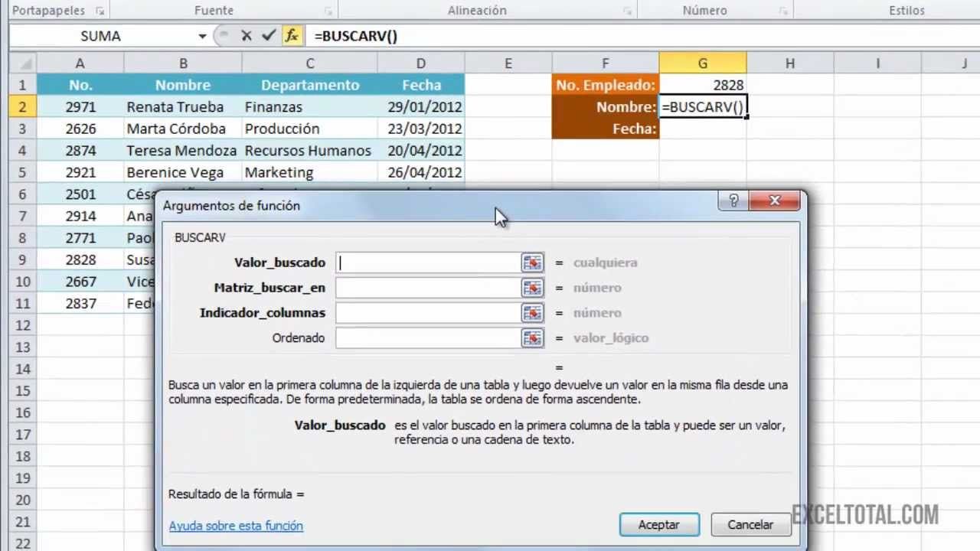Open Fuente group dialog launcher
The height and width of the screenshot is (551, 980).
coord(328,11)
